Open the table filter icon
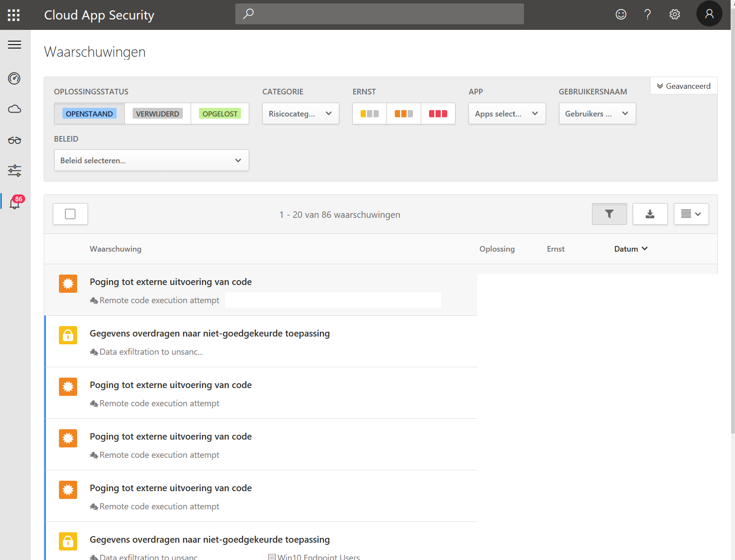Screen dimensions: 735x560 point(609,214)
